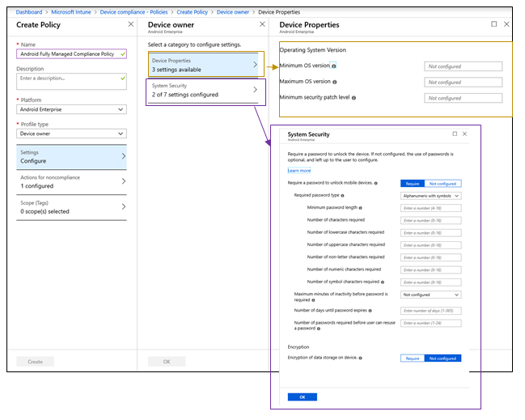The image size is (525, 420).
Task: Set encryption of data storage to Require
Action: (x=413, y=358)
